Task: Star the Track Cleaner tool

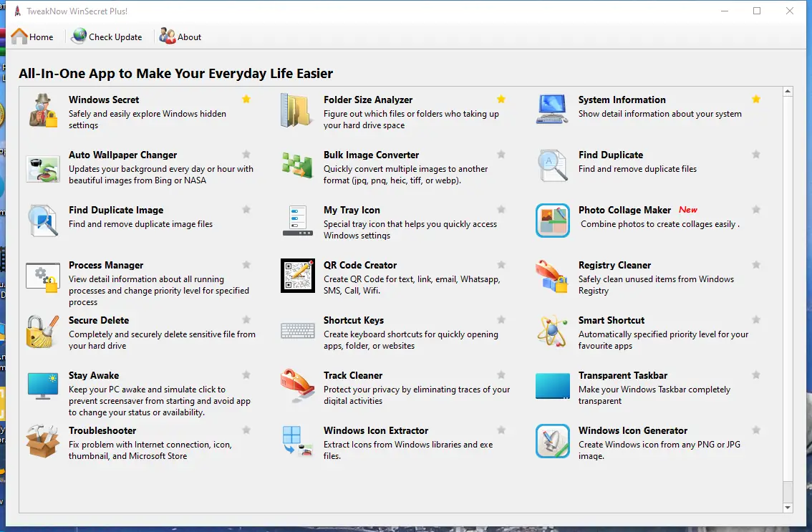Action: coord(501,375)
